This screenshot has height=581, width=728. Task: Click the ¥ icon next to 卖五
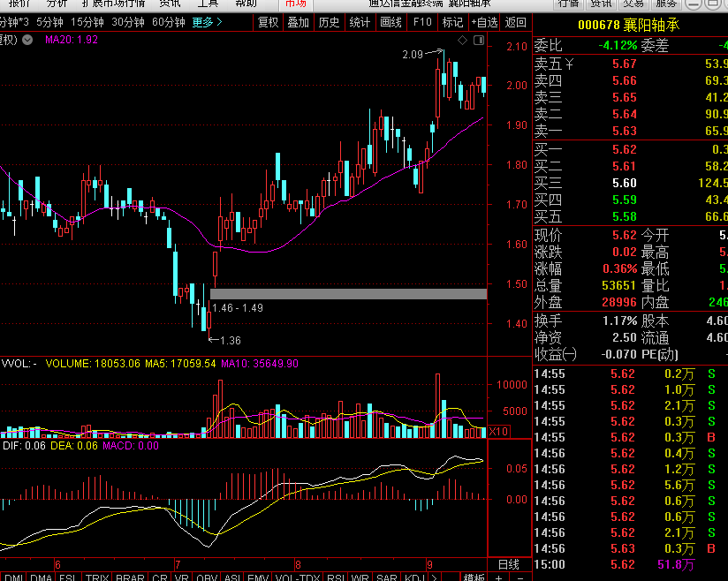(569, 64)
